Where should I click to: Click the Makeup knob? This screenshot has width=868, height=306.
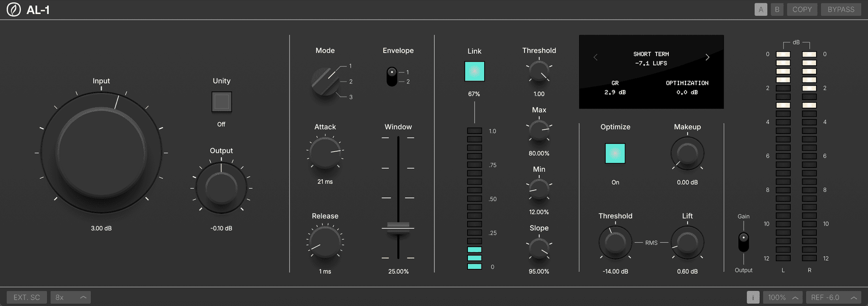(x=687, y=153)
